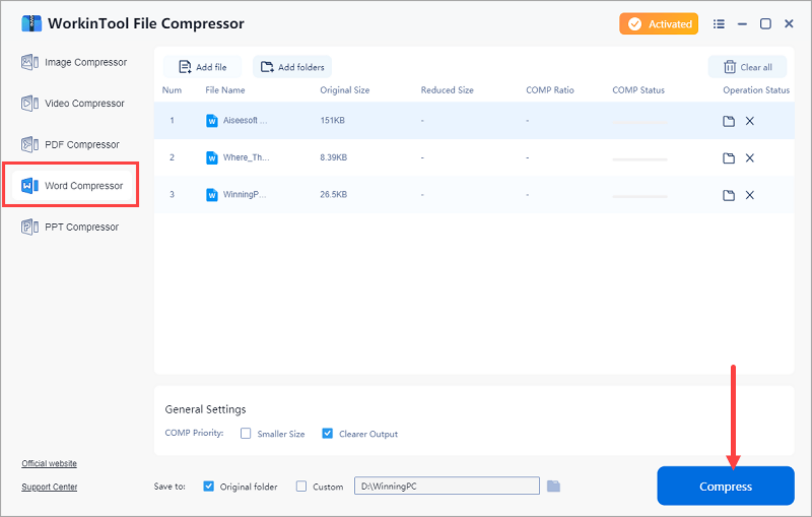Uncheck the Clearer Output option
The width and height of the screenshot is (812, 517).
tap(327, 434)
